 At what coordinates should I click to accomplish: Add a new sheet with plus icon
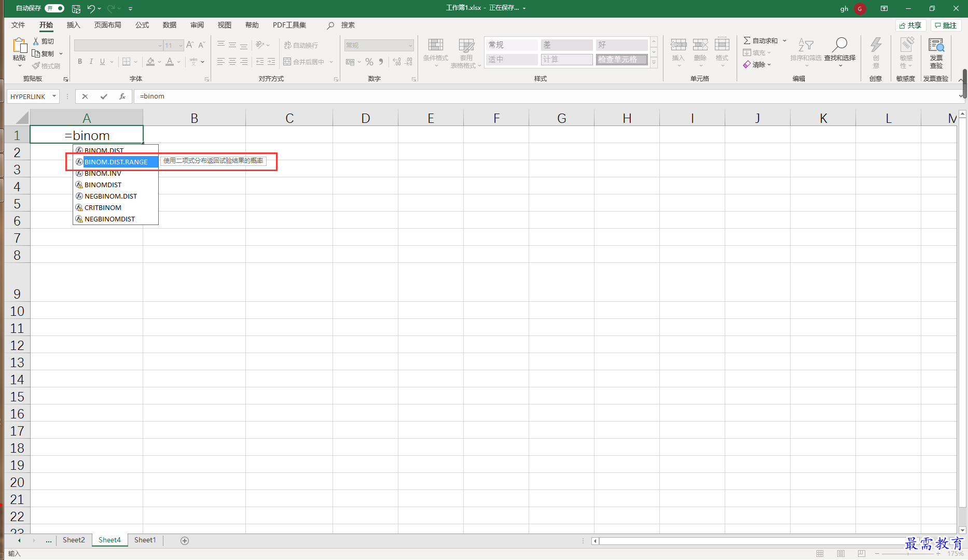tap(185, 540)
